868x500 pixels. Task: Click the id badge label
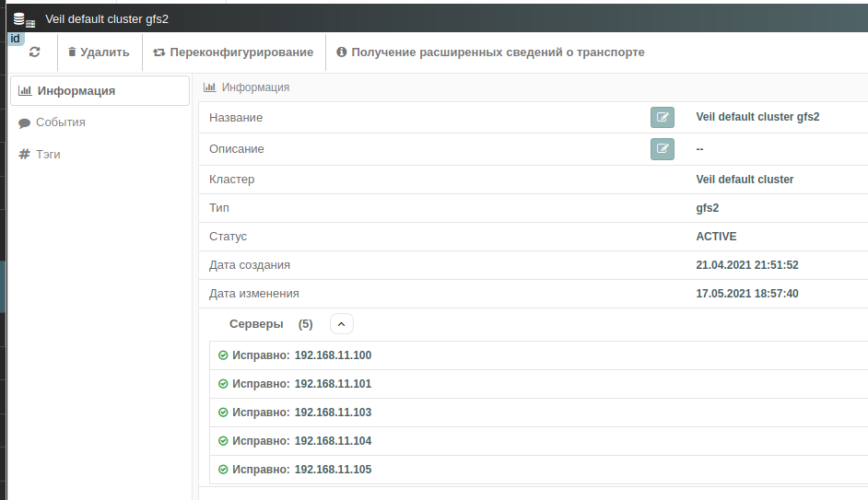point(16,39)
